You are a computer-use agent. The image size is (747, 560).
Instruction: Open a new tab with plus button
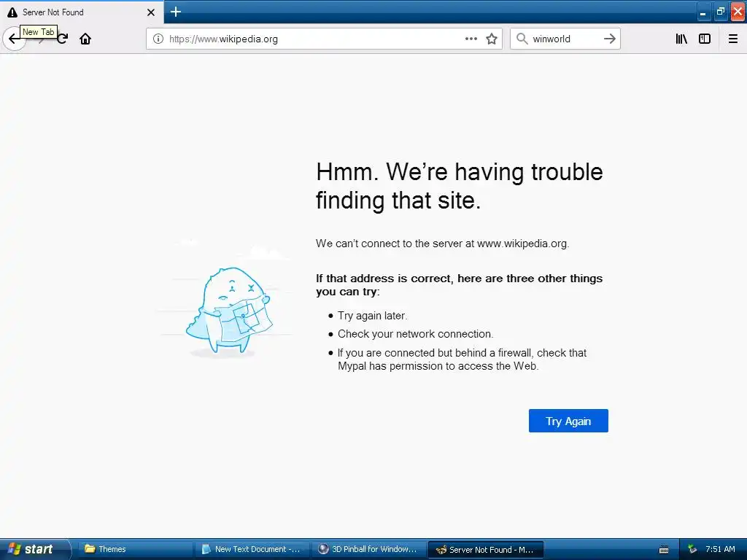tap(176, 12)
